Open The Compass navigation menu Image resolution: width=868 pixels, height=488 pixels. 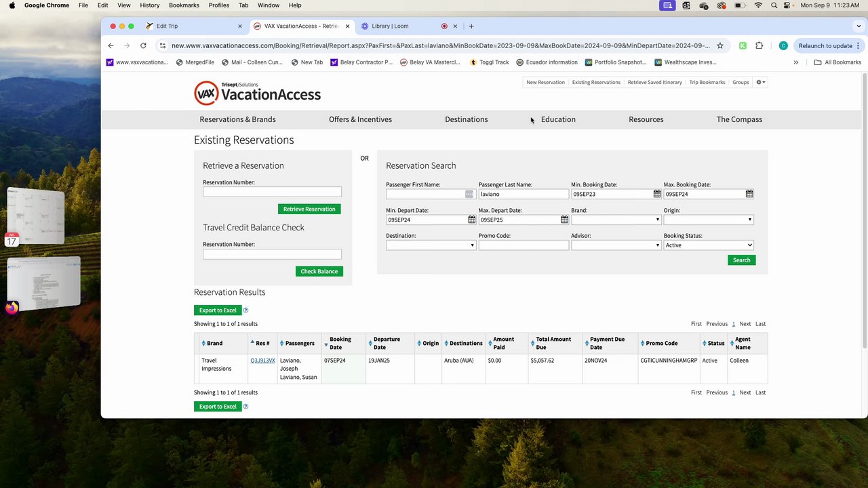click(x=739, y=119)
